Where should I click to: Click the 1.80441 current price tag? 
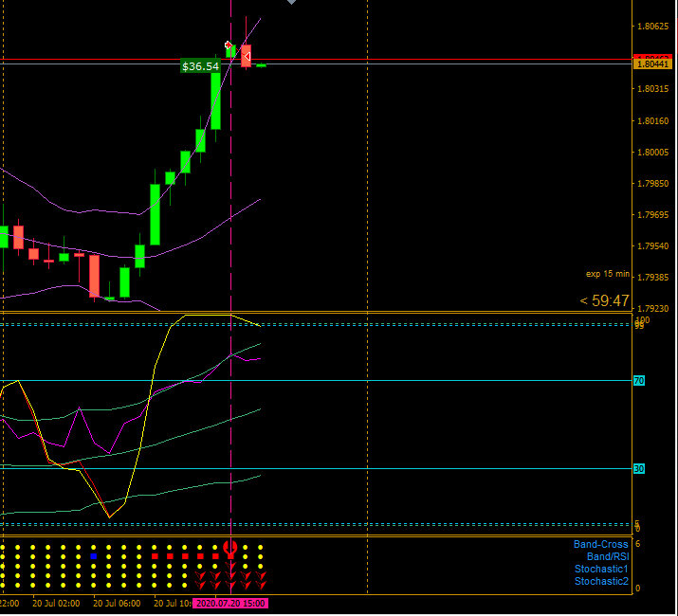coord(652,64)
